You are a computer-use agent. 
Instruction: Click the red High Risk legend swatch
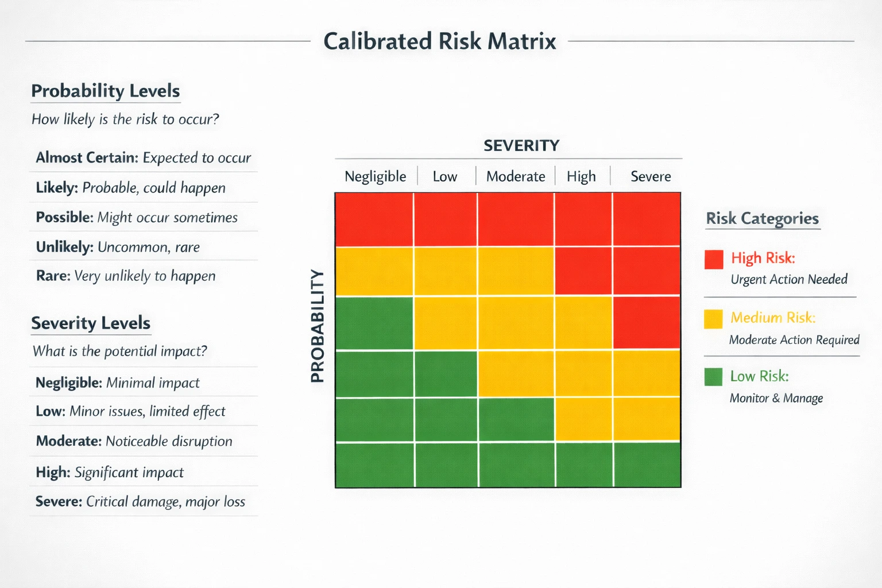[714, 260]
